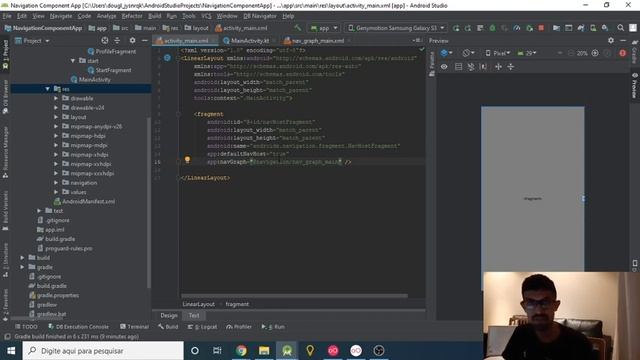The width and height of the screenshot is (640, 360).
Task: Open the DB Execution Console
Action: 78,327
